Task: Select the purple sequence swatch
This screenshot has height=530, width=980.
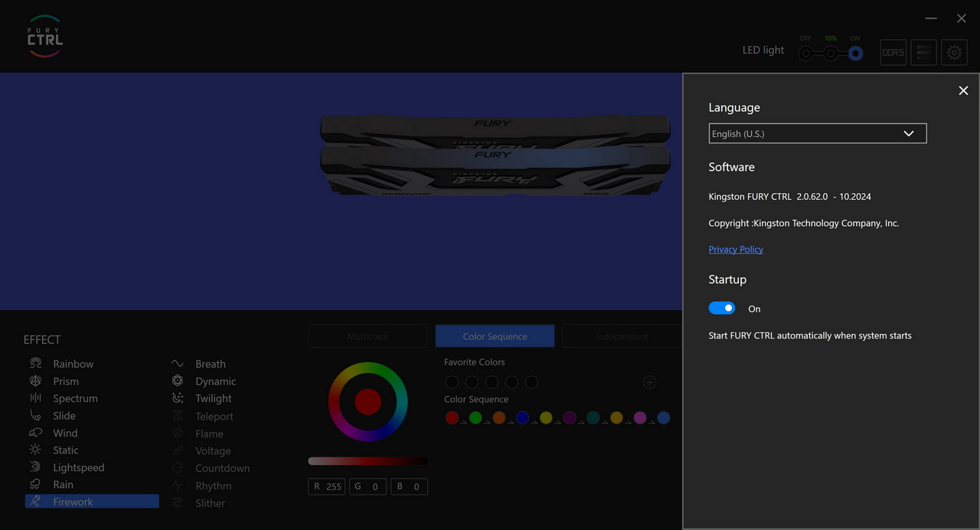Action: 570,417
